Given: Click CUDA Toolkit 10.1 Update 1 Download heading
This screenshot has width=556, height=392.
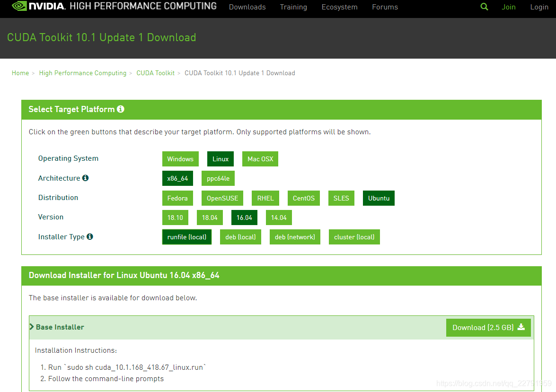Looking at the screenshot, I should [x=101, y=37].
